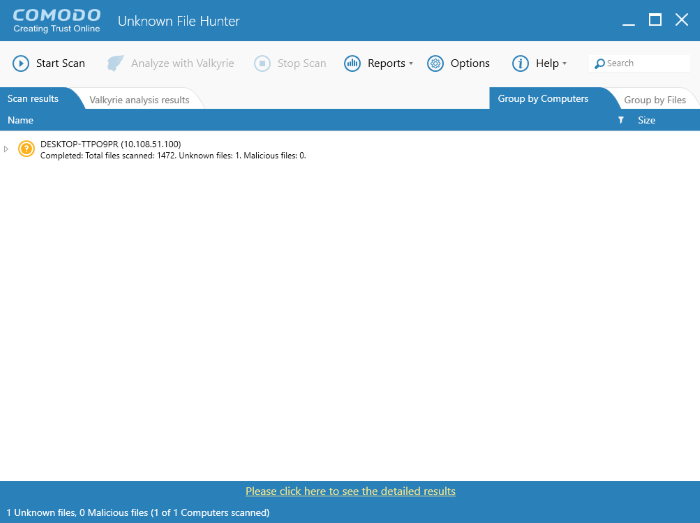Click the Help info icon
Viewport: 700px width, 523px height.
click(x=520, y=63)
